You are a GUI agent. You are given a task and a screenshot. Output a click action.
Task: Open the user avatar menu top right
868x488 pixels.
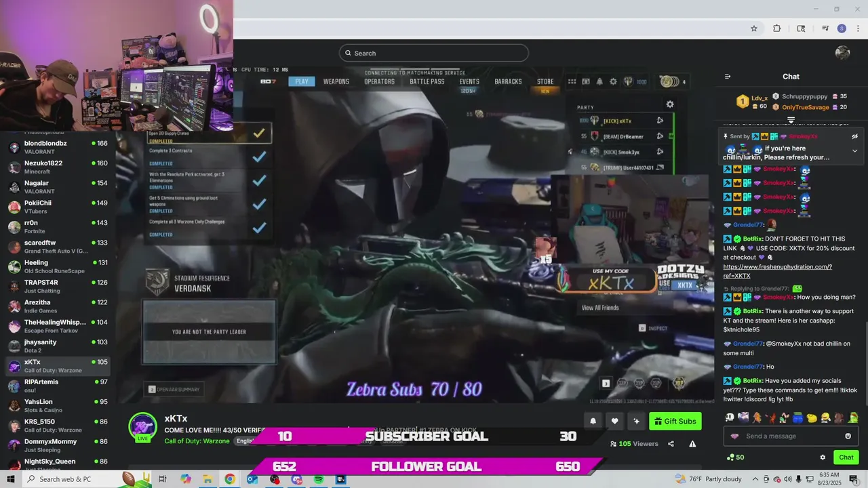click(x=843, y=53)
